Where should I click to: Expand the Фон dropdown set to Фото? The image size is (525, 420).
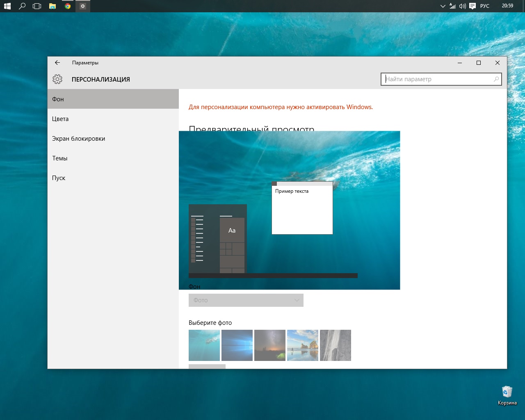246,300
